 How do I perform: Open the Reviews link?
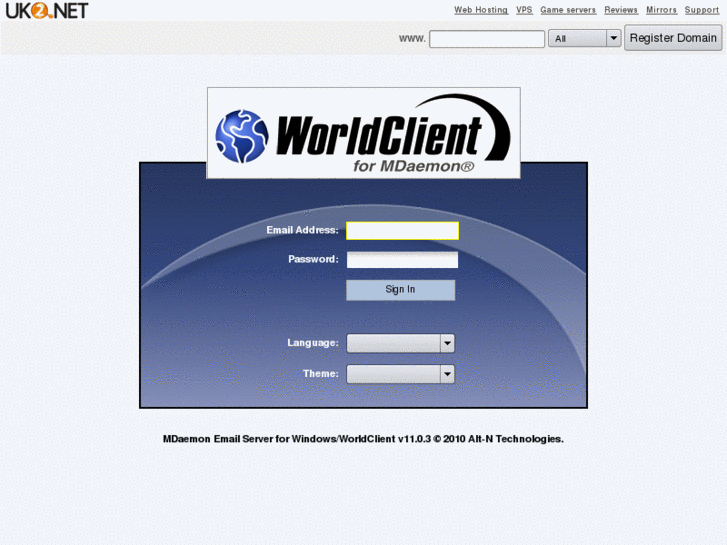click(621, 10)
